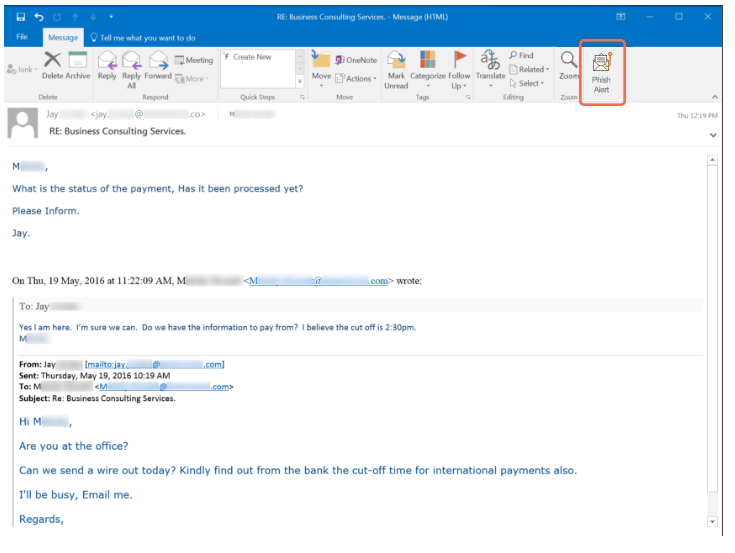Viewport: 735px width, 553px height.
Task: Click the Translate icon
Action: click(x=490, y=65)
